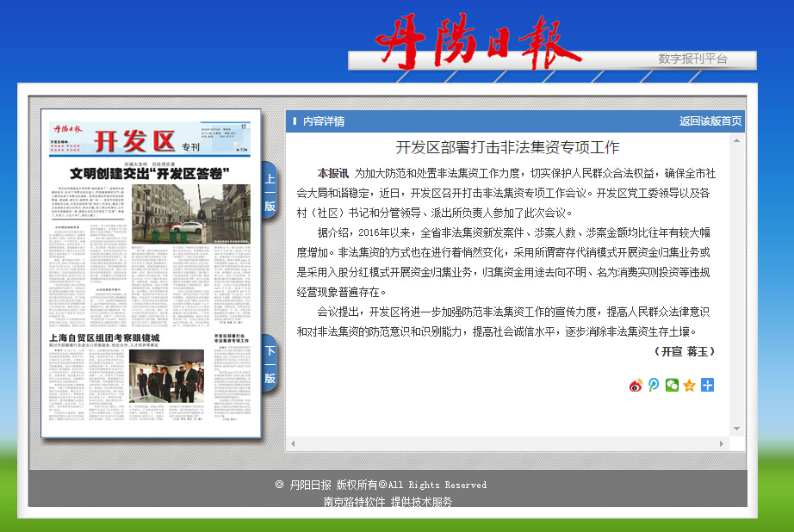Click 返回该版首页 link
This screenshot has height=532, width=794.
click(x=710, y=121)
